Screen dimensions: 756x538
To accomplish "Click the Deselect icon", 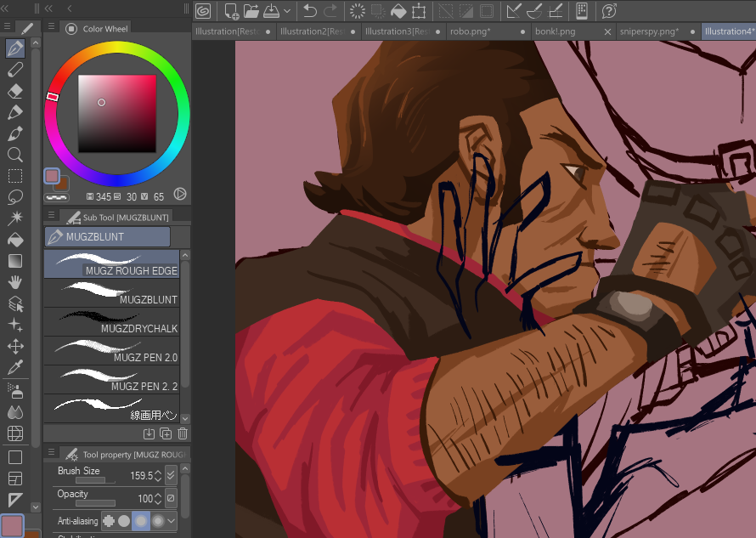I will coord(445,10).
